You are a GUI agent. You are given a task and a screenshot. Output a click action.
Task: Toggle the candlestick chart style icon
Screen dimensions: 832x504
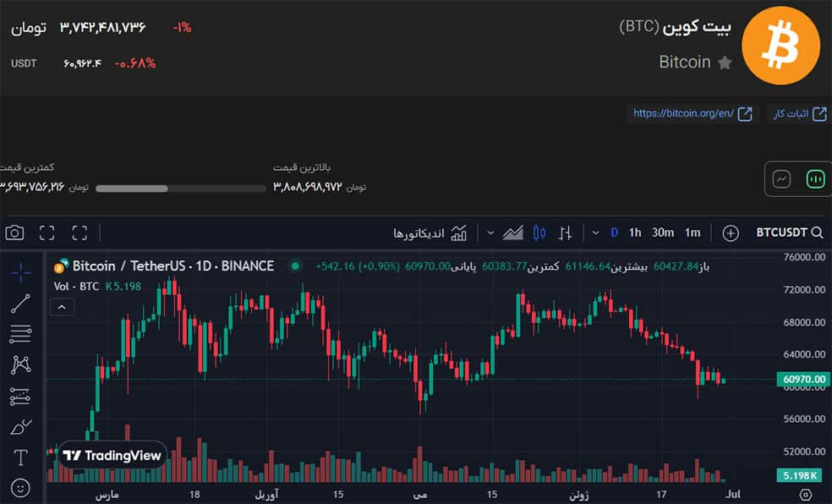coord(539,233)
